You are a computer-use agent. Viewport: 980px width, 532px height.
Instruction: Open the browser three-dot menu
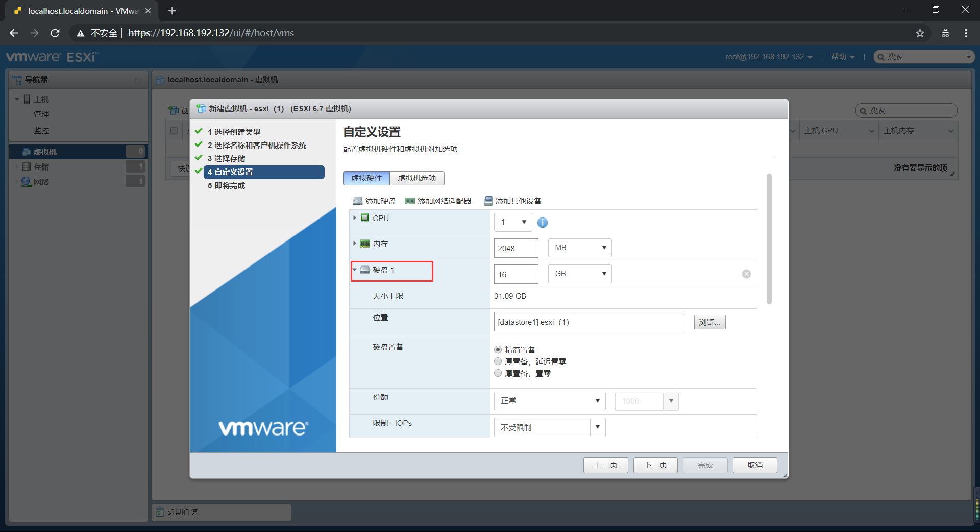coord(966,33)
